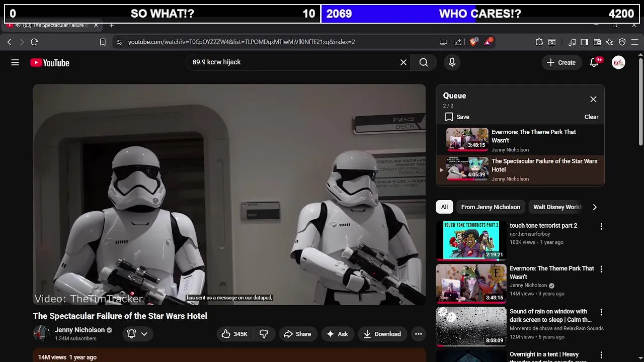This screenshot has height=362, width=644.
Task: Select the All filter chip
Action: click(444, 207)
